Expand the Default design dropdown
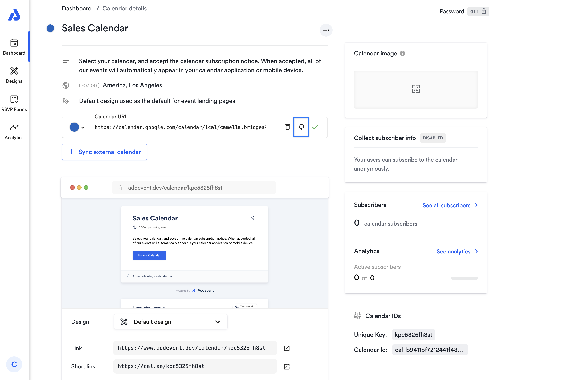588x380 pixels. pyautogui.click(x=170, y=321)
